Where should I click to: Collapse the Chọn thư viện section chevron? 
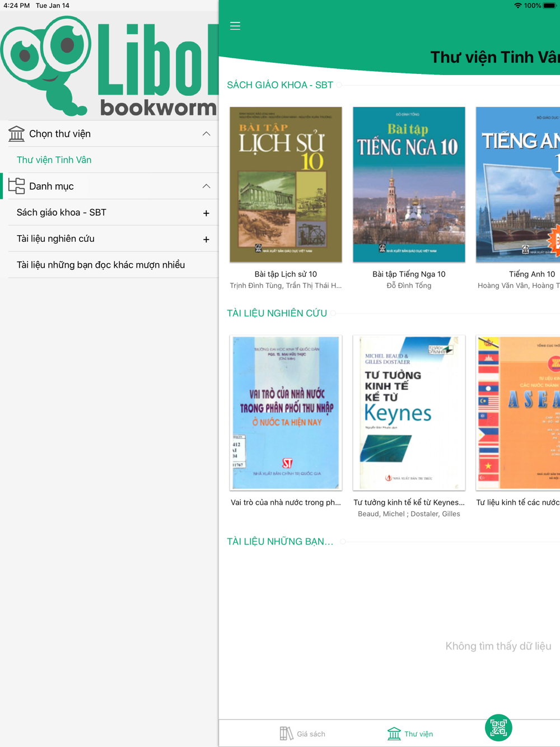point(206,134)
